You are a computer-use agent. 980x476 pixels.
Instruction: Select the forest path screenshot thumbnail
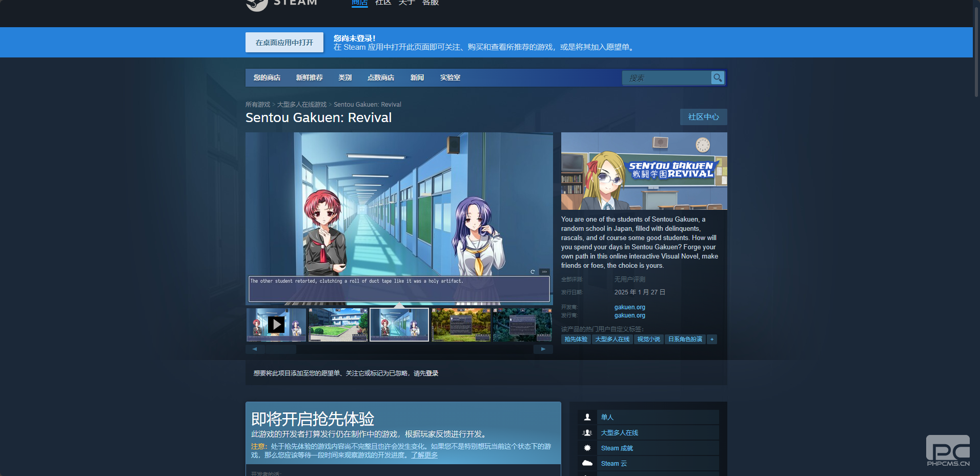[x=461, y=325]
